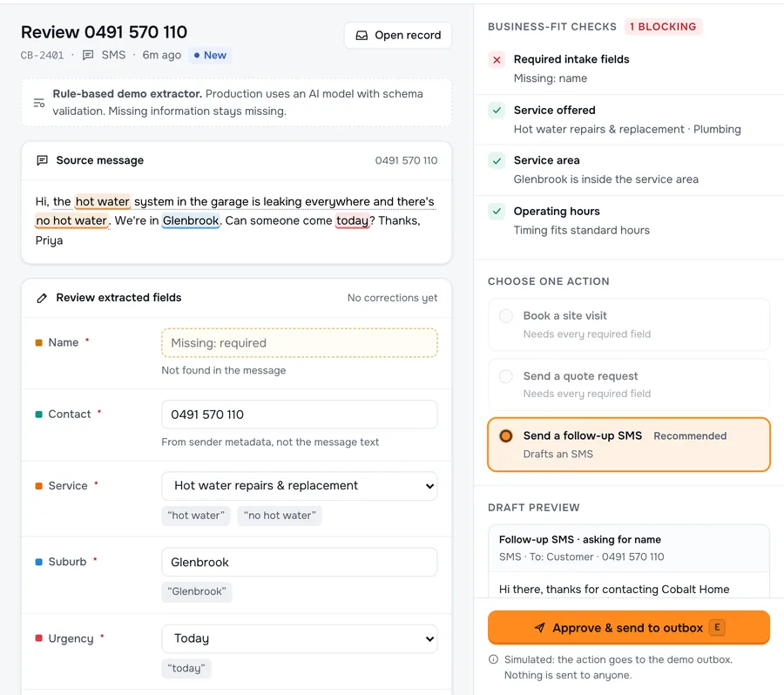Click the blue Suburb field color marker
784x695 pixels.
point(38,562)
